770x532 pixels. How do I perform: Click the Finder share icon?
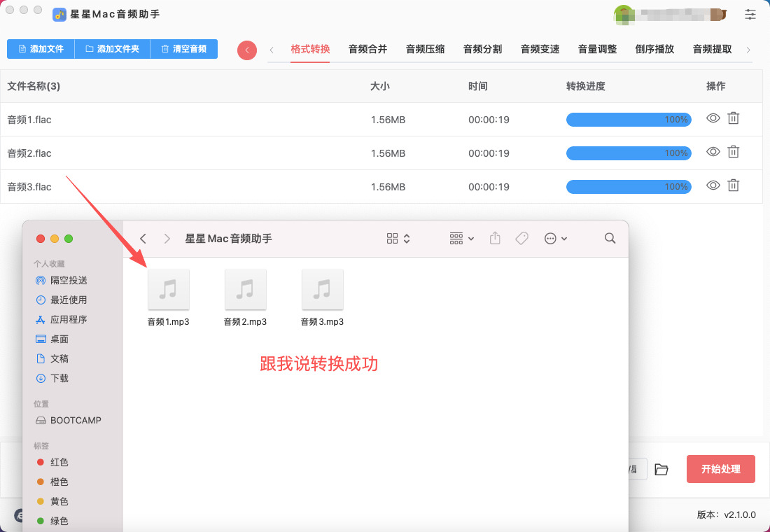click(495, 239)
